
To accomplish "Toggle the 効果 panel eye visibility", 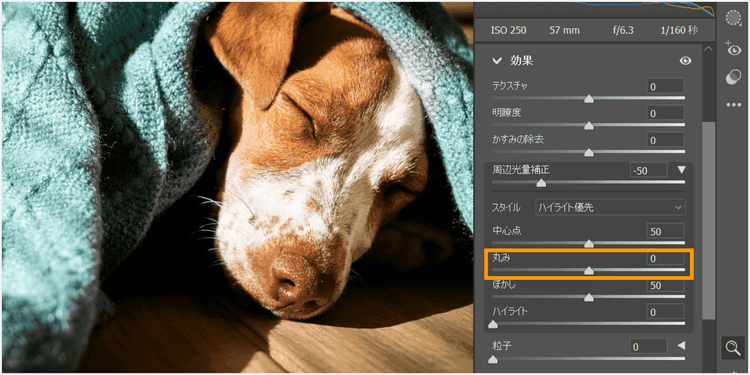I will [685, 61].
